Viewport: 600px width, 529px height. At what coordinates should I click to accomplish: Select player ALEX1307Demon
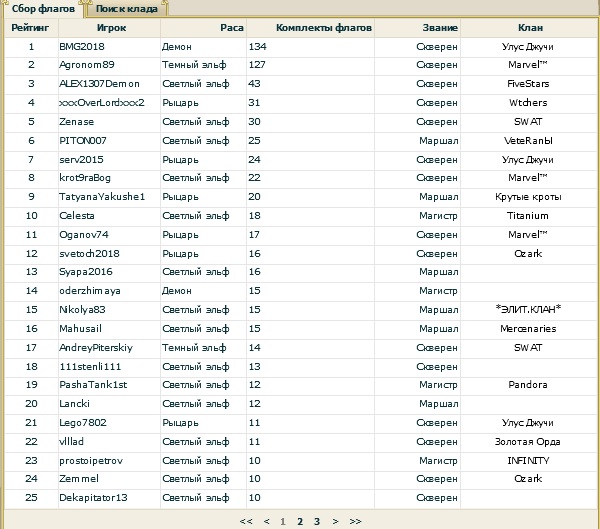[x=99, y=84]
